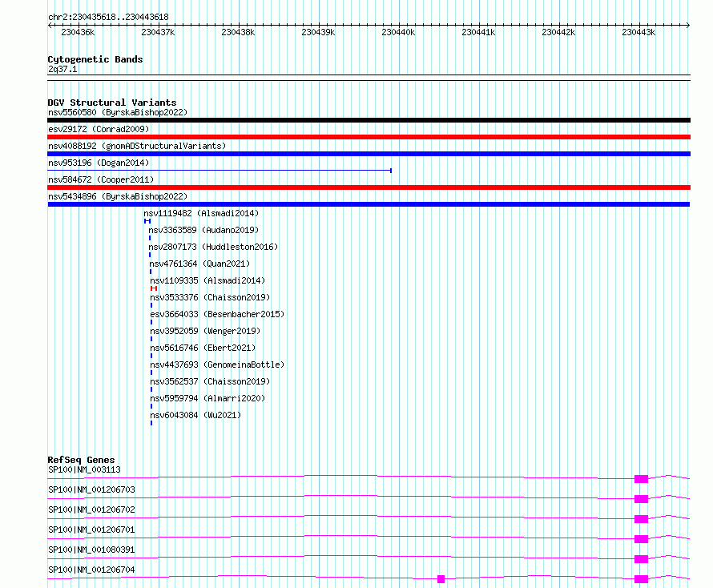The height and width of the screenshot is (588, 713).
Task: Click the nsv1119482 (Alsmadi2014) blue marker
Action: [x=147, y=221]
